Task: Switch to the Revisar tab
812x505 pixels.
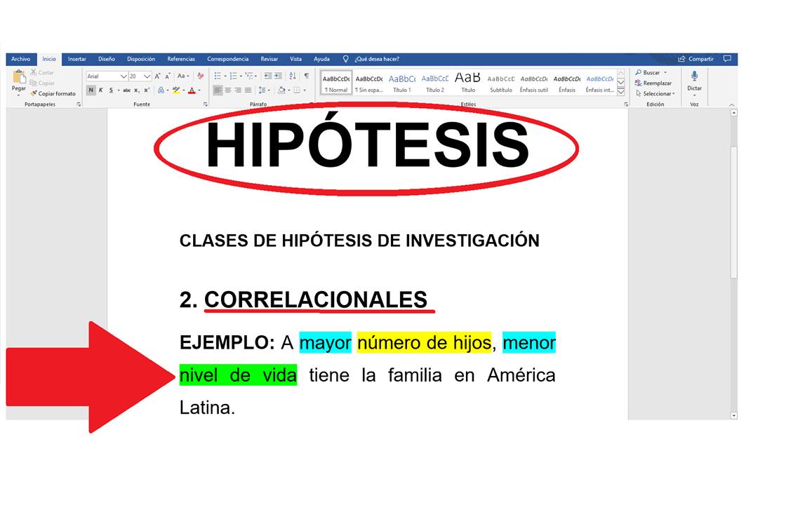Action: pyautogui.click(x=269, y=59)
